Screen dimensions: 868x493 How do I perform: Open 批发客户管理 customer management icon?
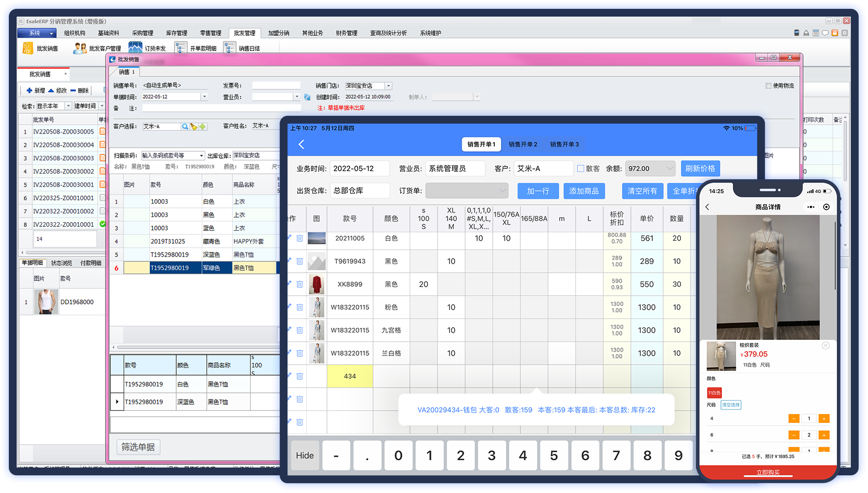tap(80, 48)
